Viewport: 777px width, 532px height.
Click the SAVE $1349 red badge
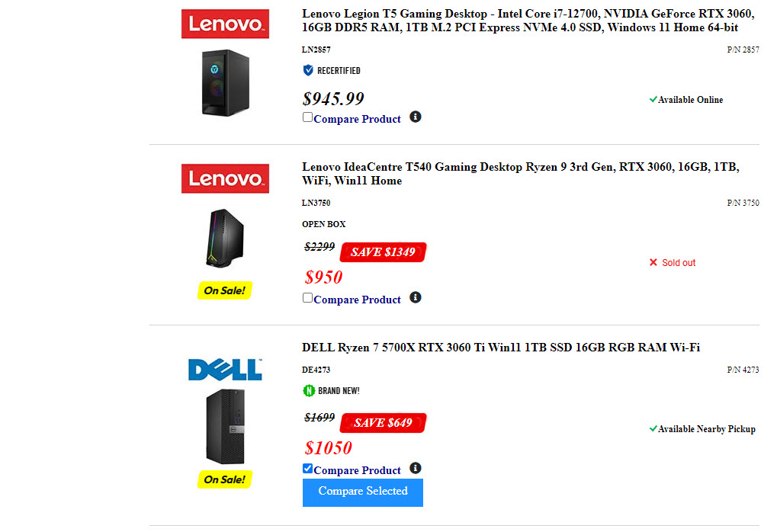pyautogui.click(x=383, y=252)
